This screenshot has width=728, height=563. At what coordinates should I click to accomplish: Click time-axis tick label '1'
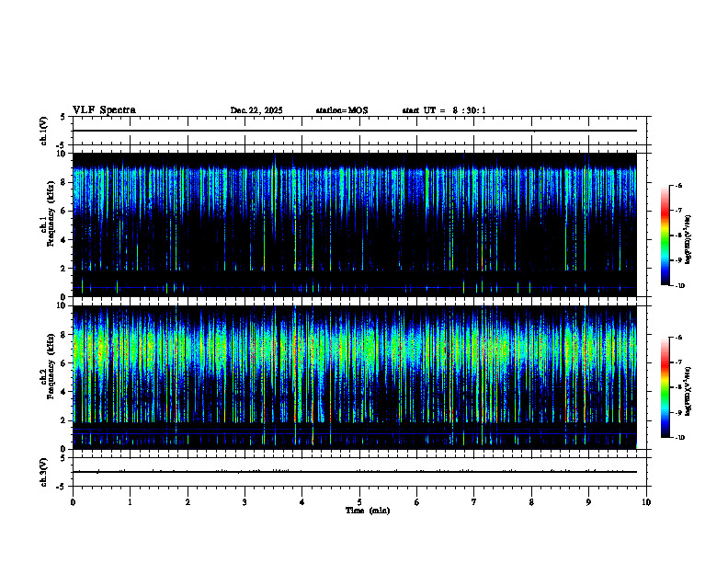pos(130,502)
